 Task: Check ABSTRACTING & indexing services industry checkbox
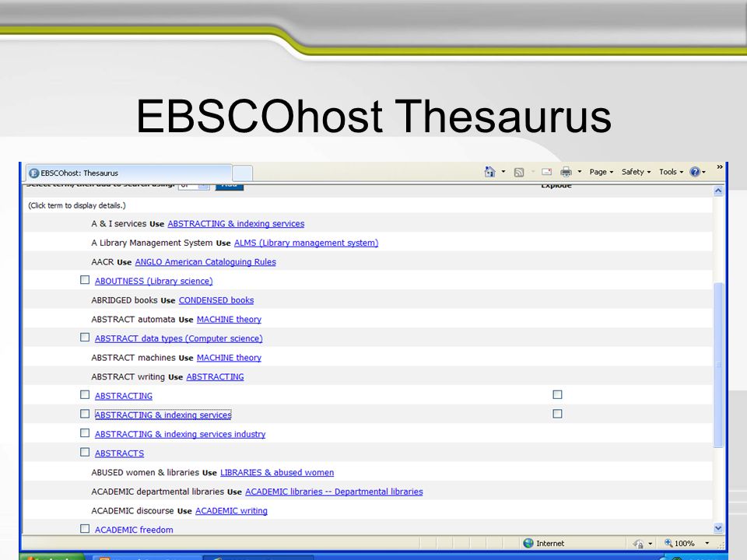[x=85, y=433]
